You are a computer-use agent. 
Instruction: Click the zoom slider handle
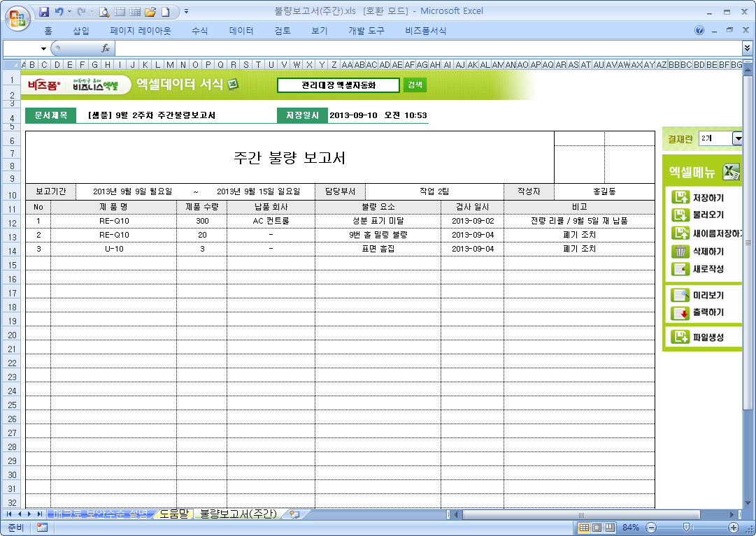coord(686,528)
